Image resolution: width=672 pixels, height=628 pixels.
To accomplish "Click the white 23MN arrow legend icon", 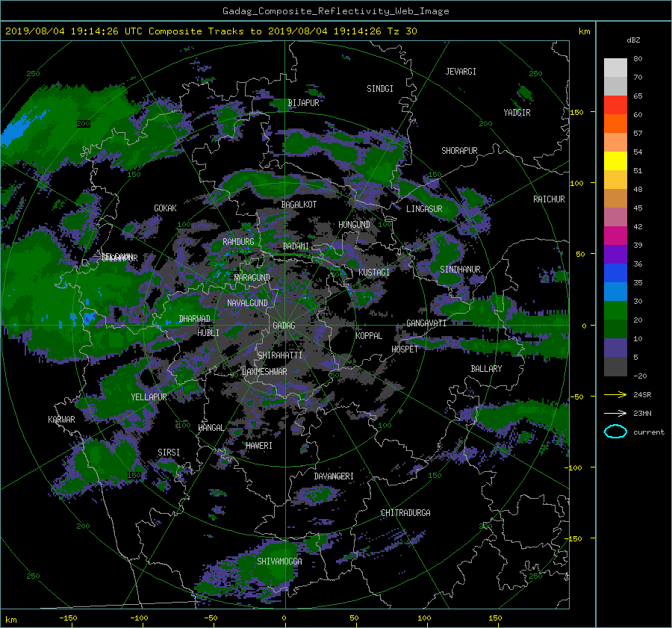I will [615, 413].
